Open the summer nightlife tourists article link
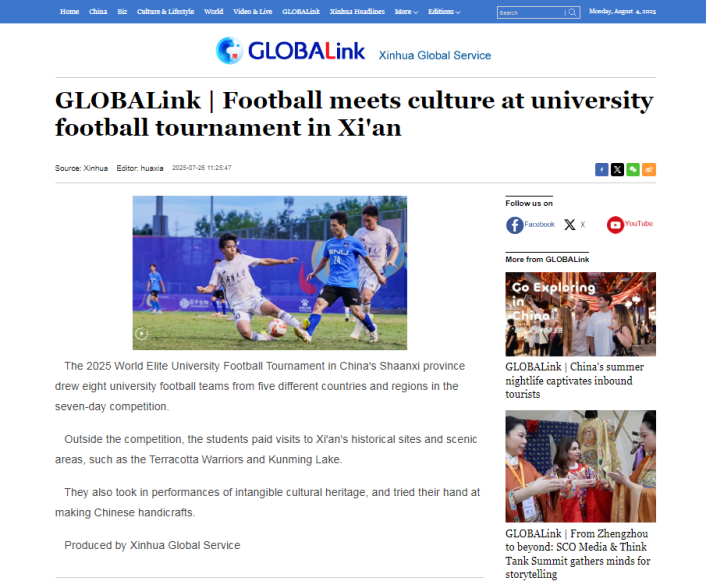Image resolution: width=706 pixels, height=581 pixels. [575, 381]
